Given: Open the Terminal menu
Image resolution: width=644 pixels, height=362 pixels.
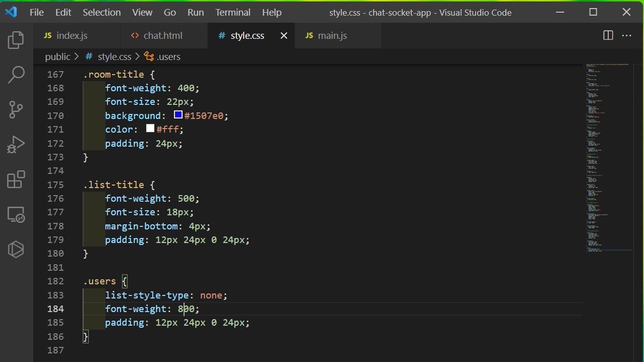Looking at the screenshot, I should point(233,12).
